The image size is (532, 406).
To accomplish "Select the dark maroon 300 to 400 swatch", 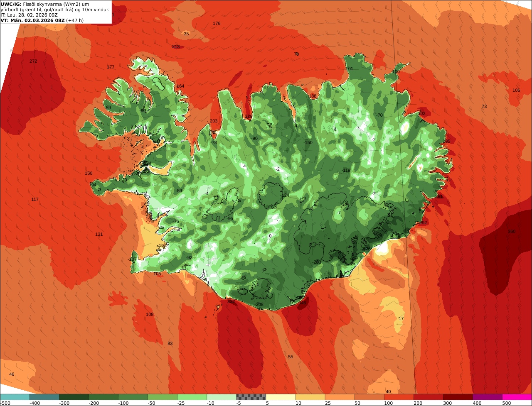I will [458, 397].
